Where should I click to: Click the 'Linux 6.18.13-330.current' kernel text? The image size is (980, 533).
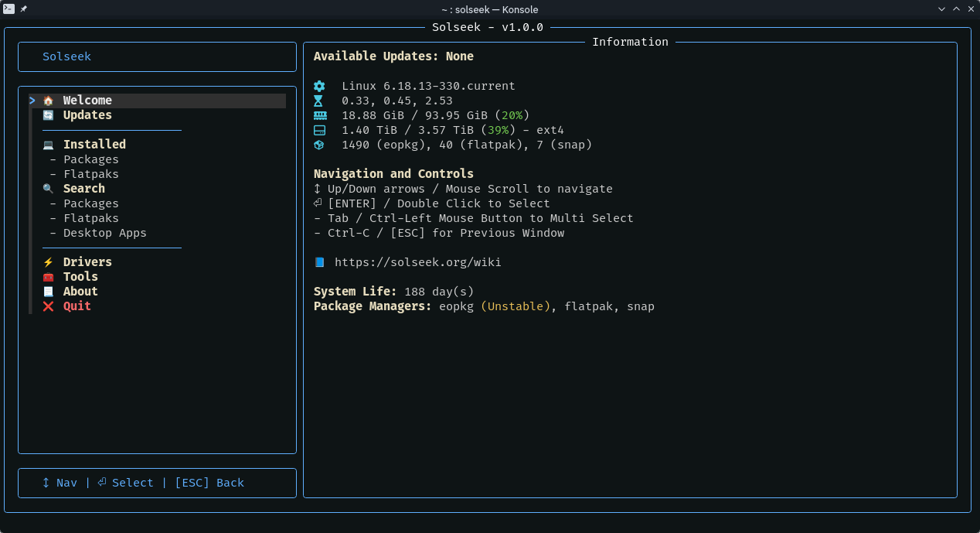coord(428,86)
